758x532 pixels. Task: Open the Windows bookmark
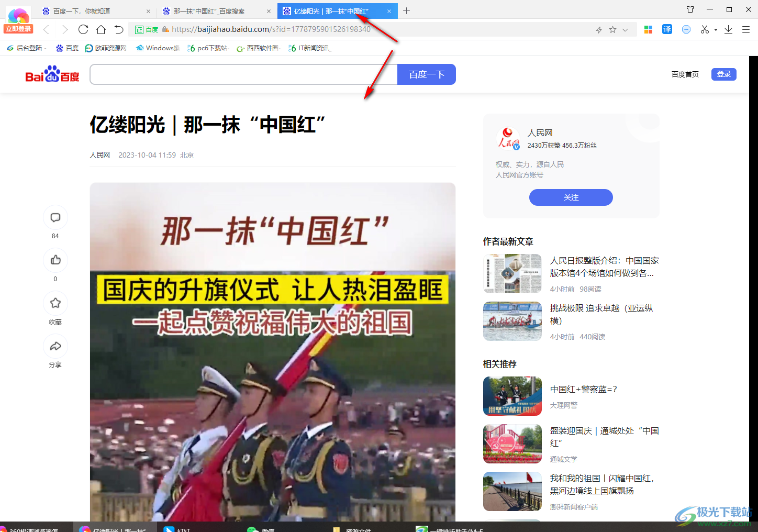point(157,48)
